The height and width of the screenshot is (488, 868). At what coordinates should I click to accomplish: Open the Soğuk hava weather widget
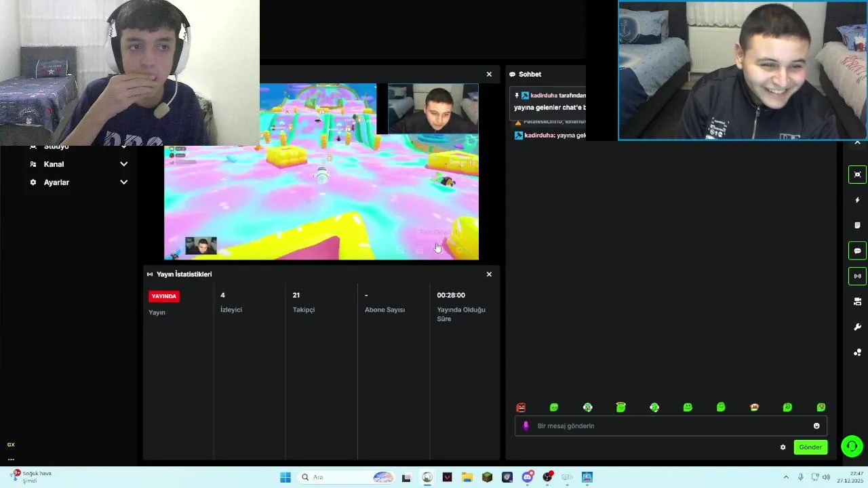(32, 477)
